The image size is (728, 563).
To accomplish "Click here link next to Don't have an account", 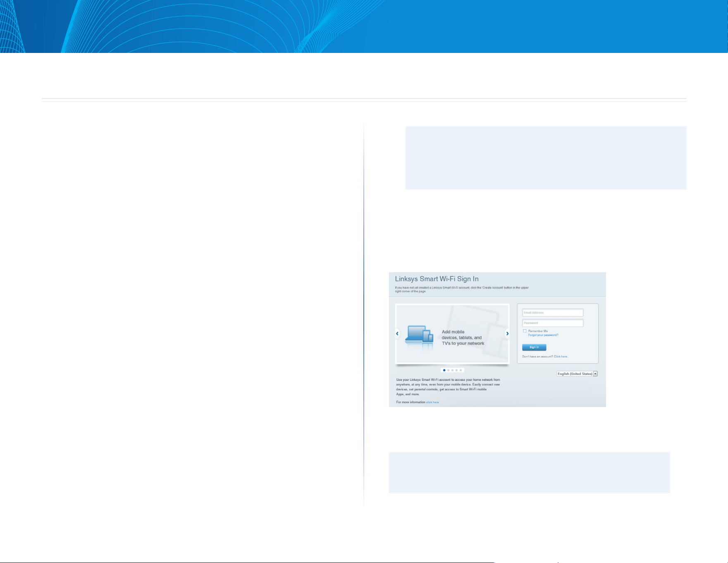I will 561,357.
